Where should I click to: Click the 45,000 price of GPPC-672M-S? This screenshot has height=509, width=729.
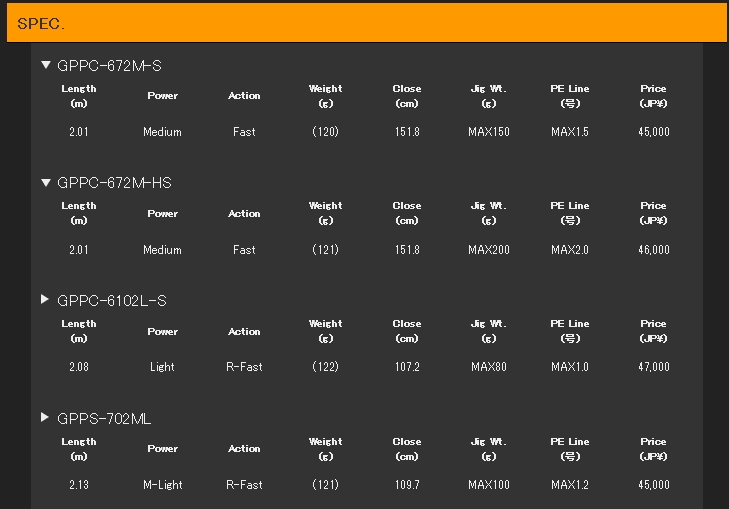pos(654,132)
